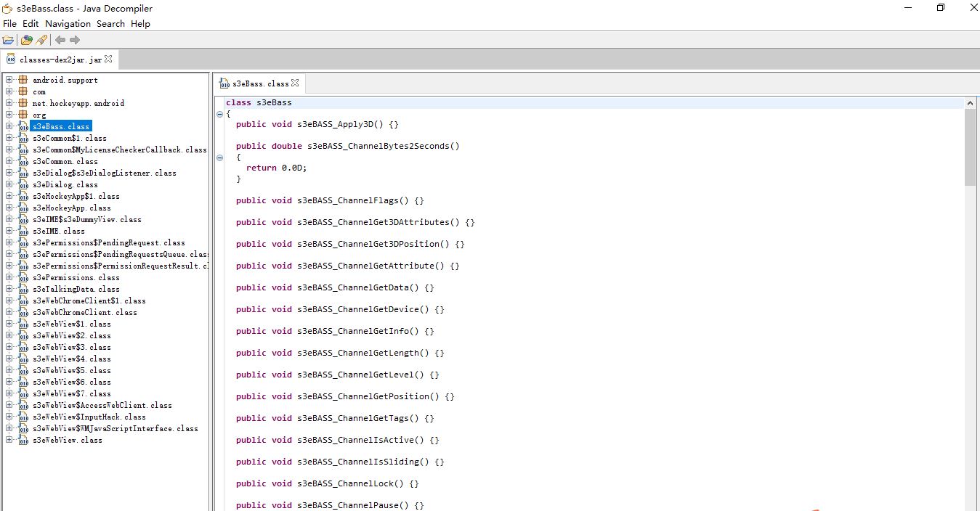980x511 pixels.
Task: Select s3eTalkingData.class in the tree
Action: (x=76, y=289)
